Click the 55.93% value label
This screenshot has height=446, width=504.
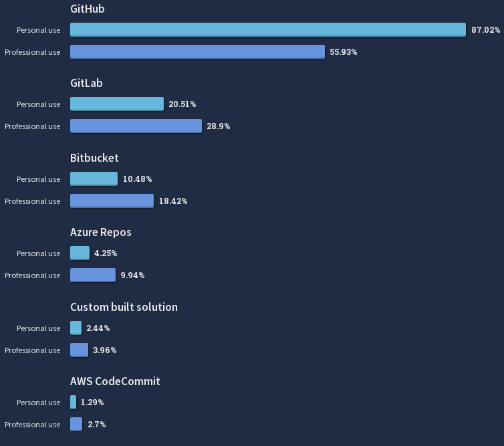[x=344, y=52]
